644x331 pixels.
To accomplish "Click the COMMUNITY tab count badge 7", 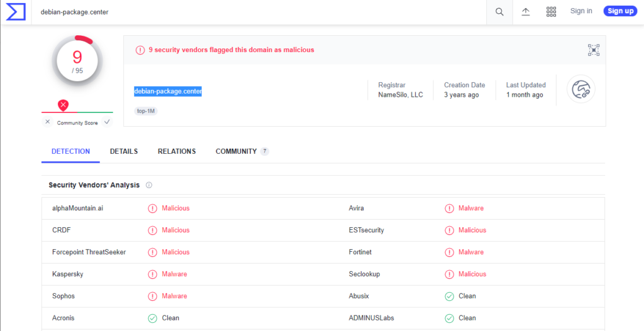I will pyautogui.click(x=265, y=151).
